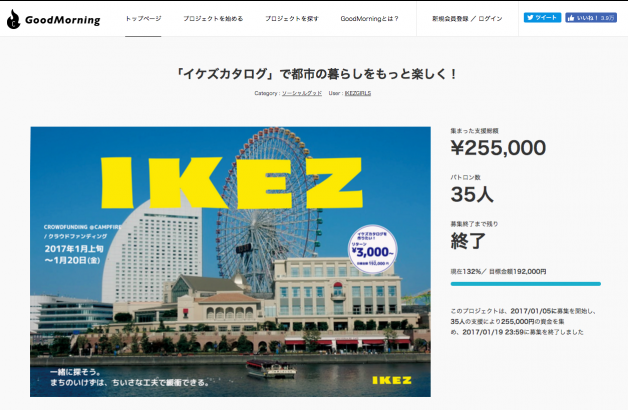
Task: Click the large yellow IKEZ lettering
Action: point(231,183)
